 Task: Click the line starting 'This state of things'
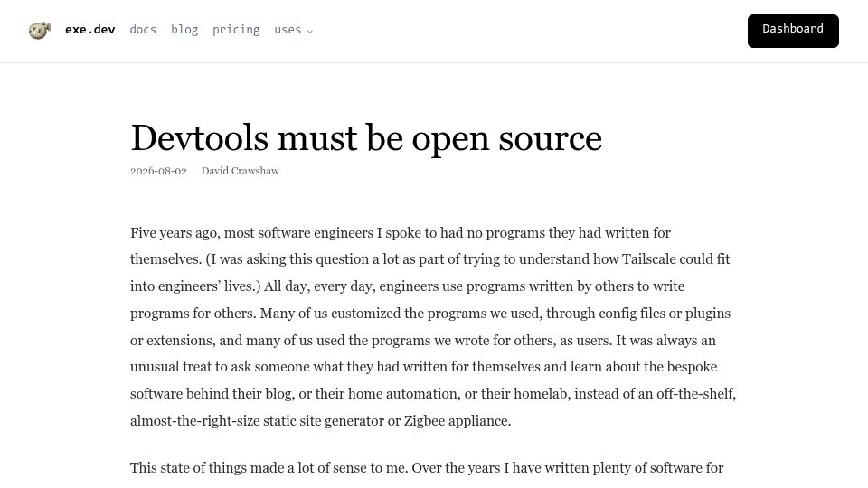427,468
